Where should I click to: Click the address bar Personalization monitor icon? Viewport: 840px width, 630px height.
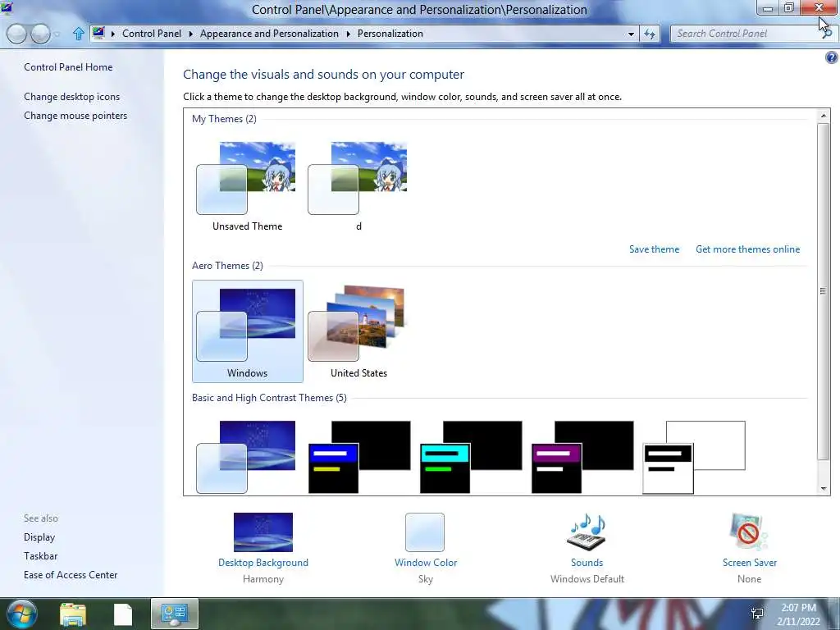click(x=98, y=33)
